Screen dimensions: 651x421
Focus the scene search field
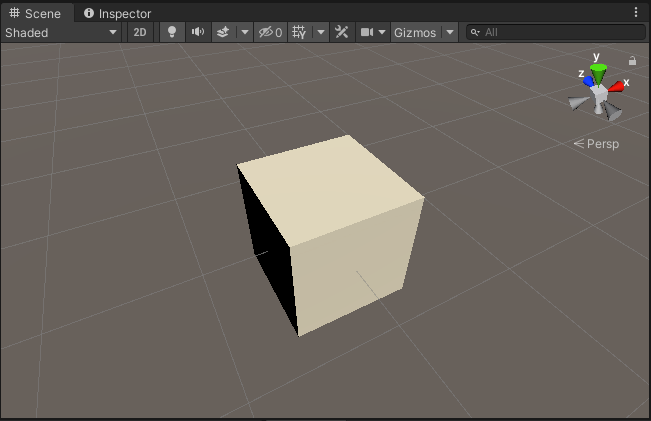tap(556, 32)
